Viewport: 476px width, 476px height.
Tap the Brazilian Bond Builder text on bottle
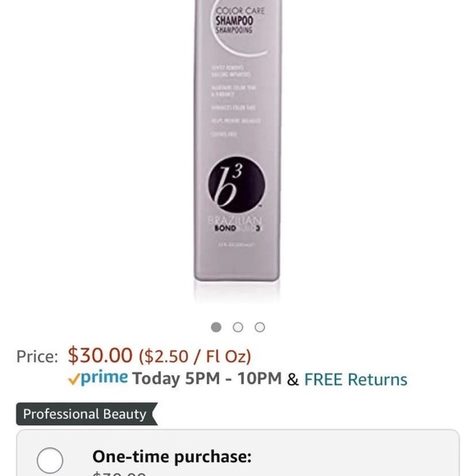tap(236, 224)
